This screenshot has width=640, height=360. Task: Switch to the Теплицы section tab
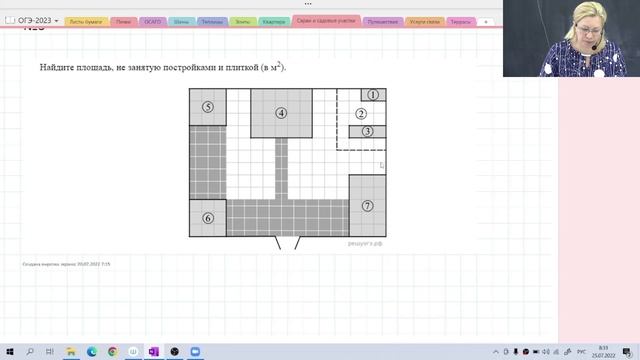point(212,22)
